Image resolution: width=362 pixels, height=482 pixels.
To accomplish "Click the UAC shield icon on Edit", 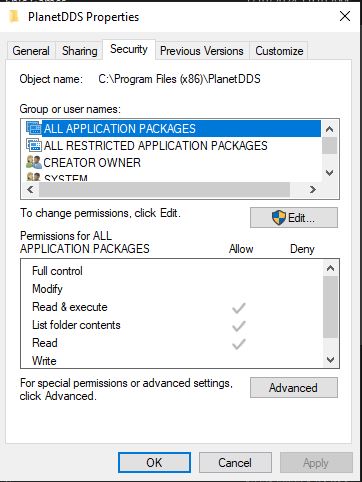I will (279, 218).
